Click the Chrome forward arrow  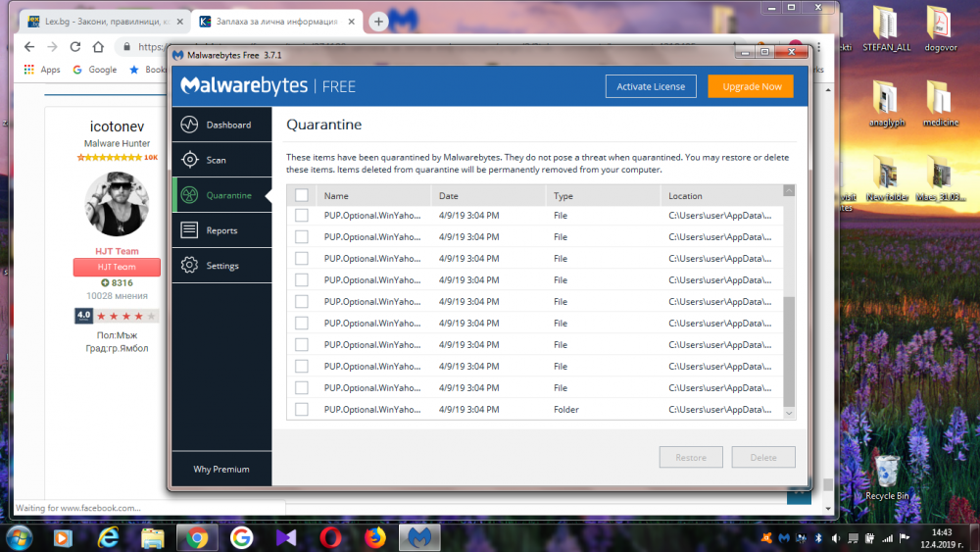53,47
